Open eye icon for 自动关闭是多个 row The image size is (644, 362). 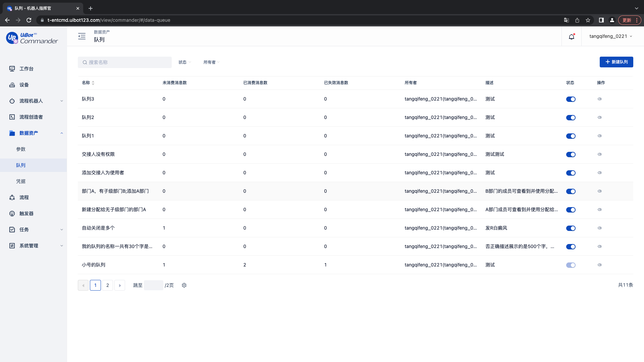click(x=600, y=228)
